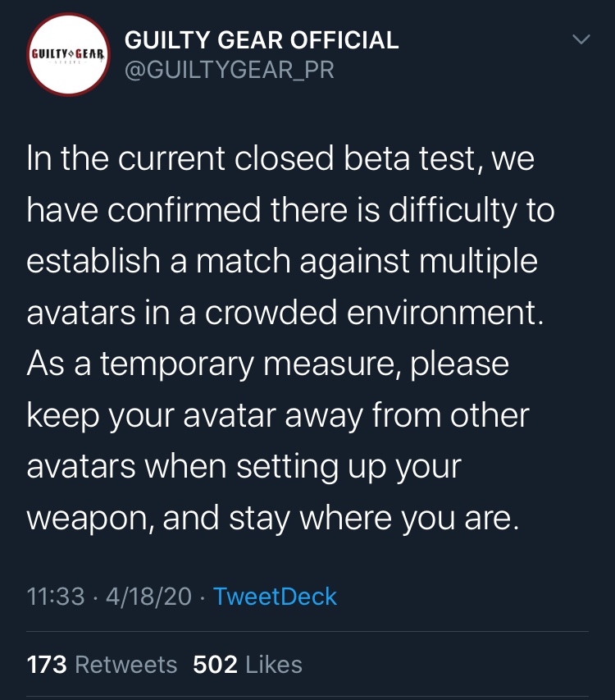The image size is (615, 700).
Task: Click the word 'Retweets' in the stats row
Action: point(126,664)
